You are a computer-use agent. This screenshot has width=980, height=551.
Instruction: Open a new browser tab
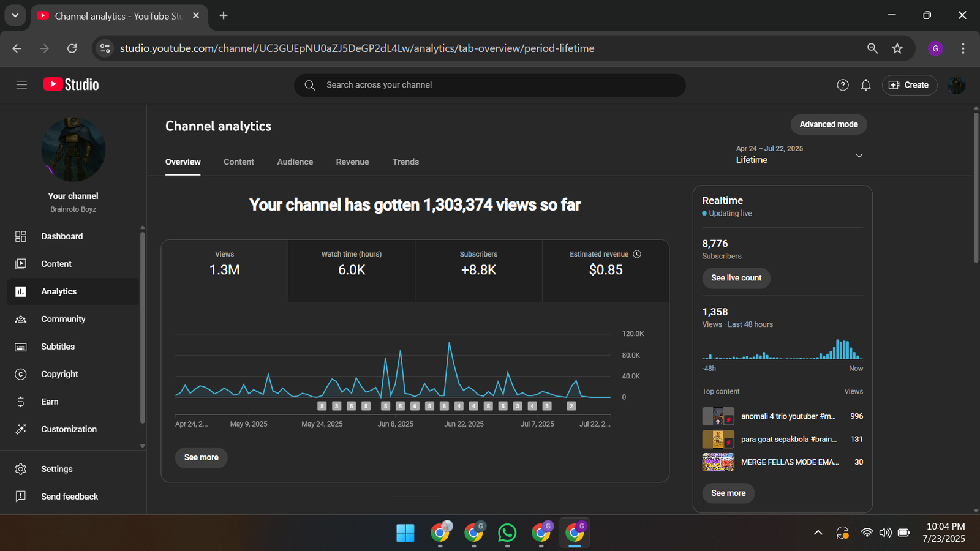[x=224, y=15]
